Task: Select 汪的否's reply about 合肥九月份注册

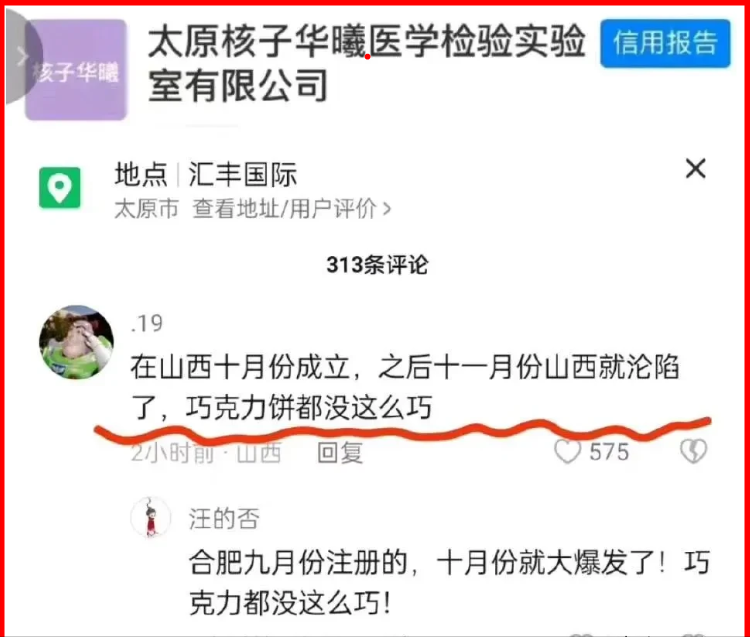Action: click(x=449, y=582)
